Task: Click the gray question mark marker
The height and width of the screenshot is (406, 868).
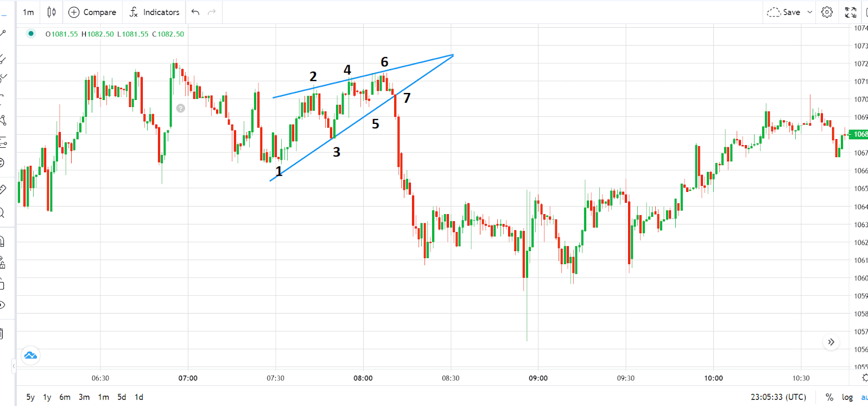Action: point(181,108)
